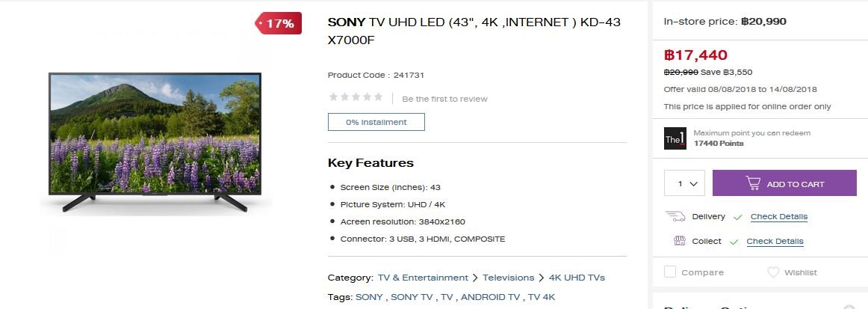
Task: Open the Televisions category breadcrumb
Action: [508, 278]
